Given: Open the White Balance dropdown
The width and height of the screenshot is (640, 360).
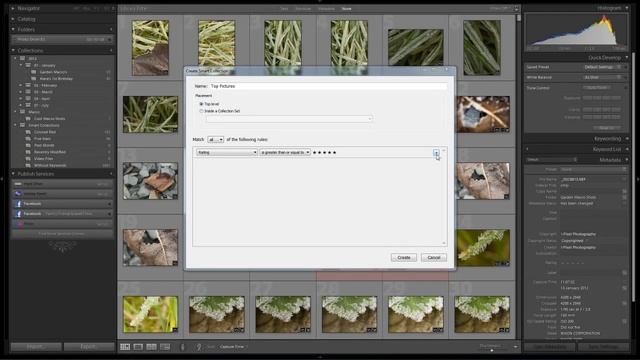Looking at the screenshot, I should [603, 77].
